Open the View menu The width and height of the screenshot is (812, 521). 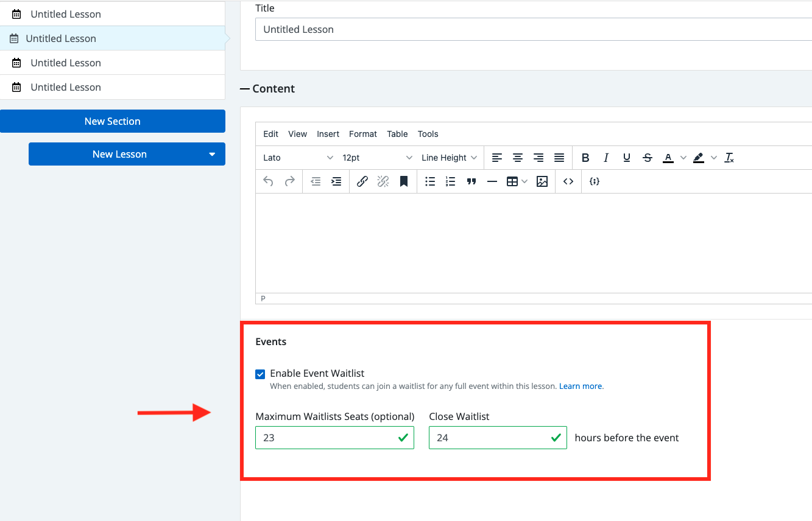[298, 134]
